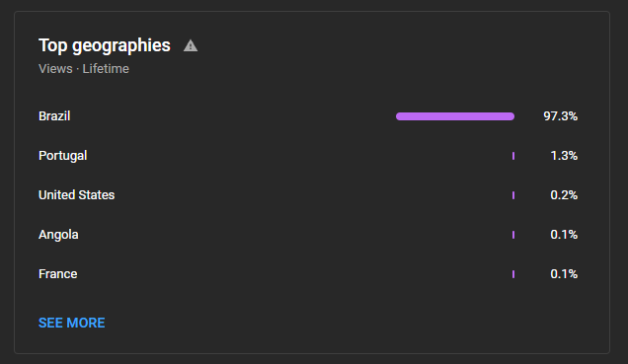Click France's purple bar marker

(x=513, y=274)
